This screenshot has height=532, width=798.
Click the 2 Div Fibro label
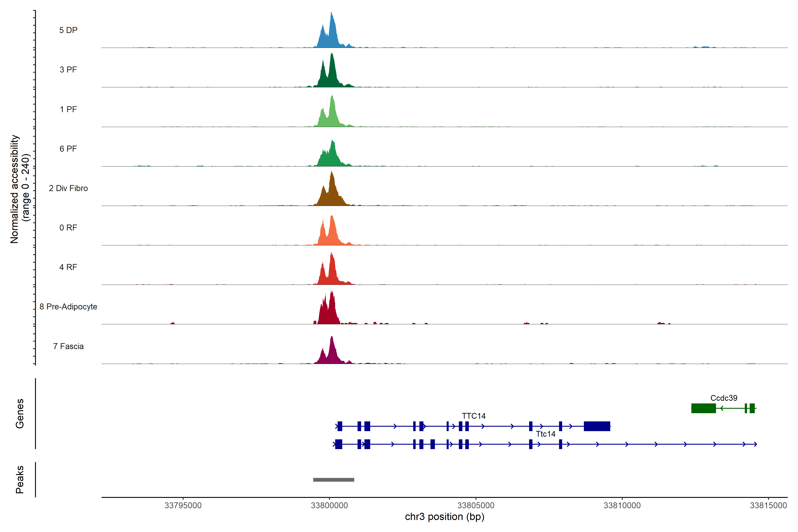(x=68, y=188)
